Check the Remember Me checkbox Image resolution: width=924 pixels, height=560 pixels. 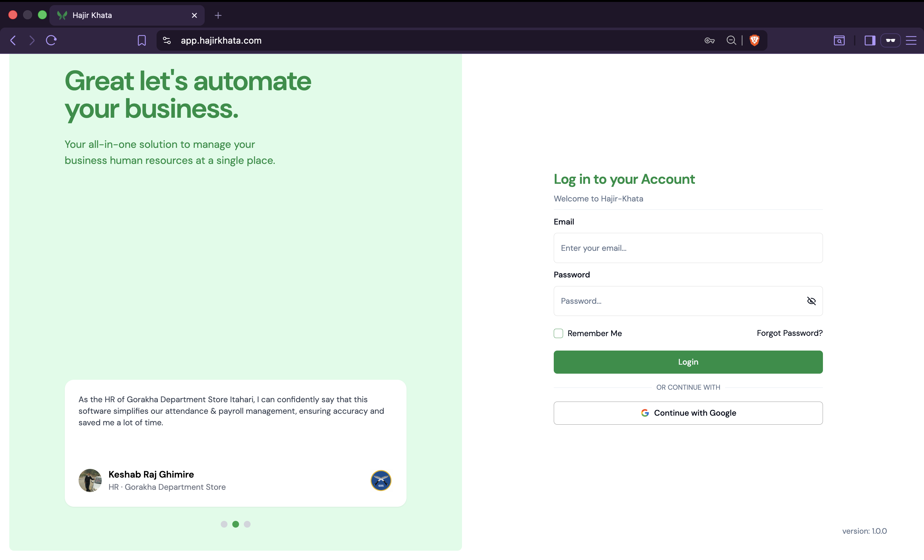tap(558, 333)
